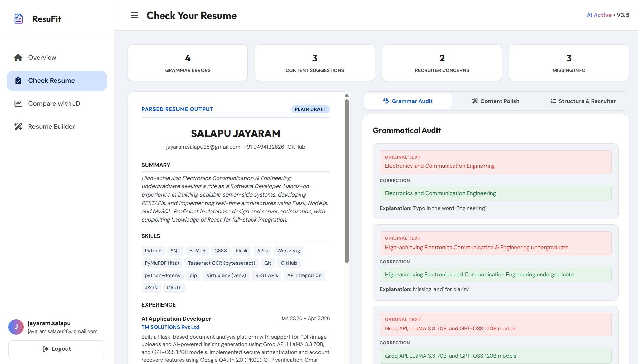This screenshot has height=364, width=638.
Task: Click the jayaram.salapu username in sidebar
Action: point(49,323)
